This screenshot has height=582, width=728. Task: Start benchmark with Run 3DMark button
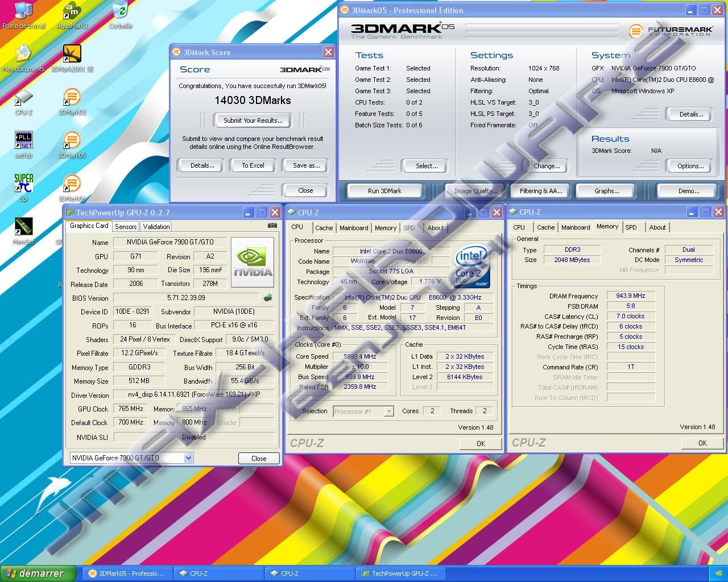pos(384,191)
